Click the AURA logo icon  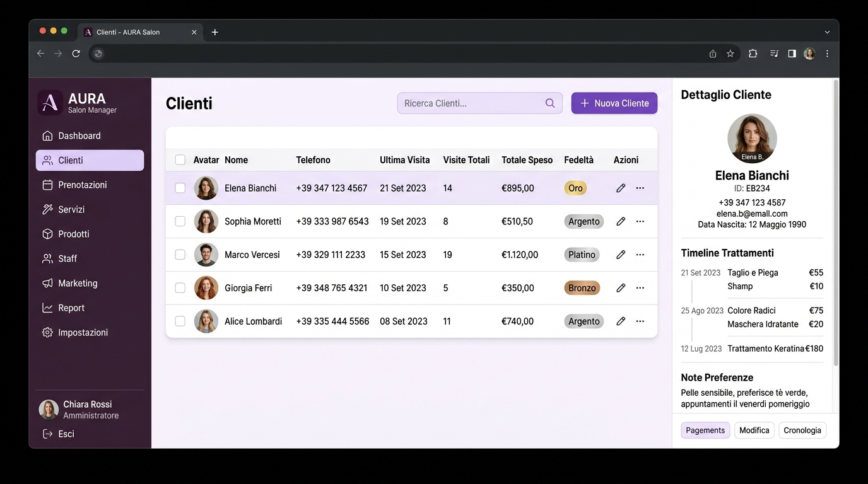click(50, 103)
